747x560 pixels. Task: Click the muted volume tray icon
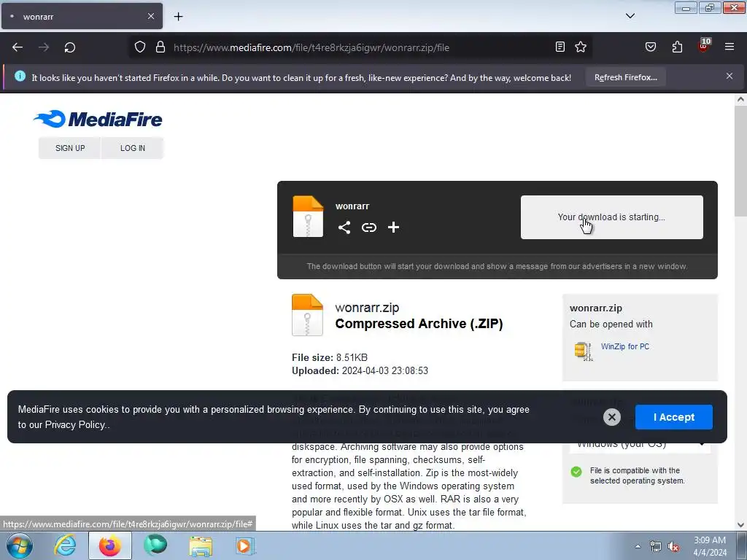673,547
